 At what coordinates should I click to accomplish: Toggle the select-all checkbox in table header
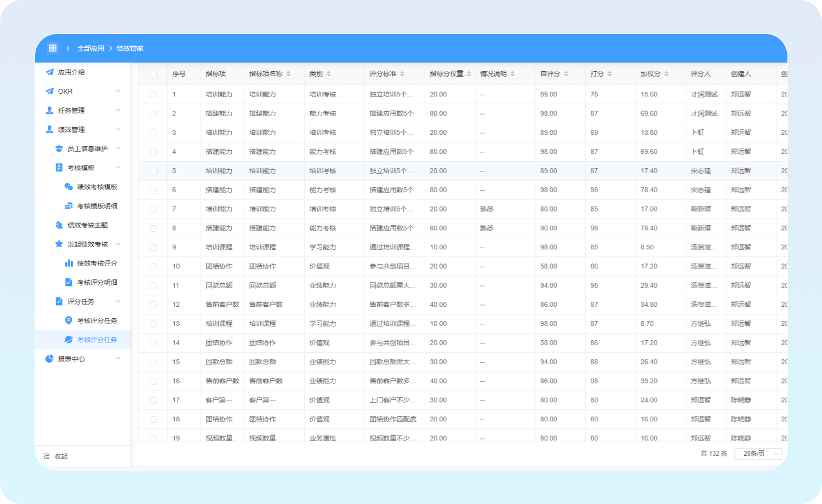pyautogui.click(x=153, y=74)
